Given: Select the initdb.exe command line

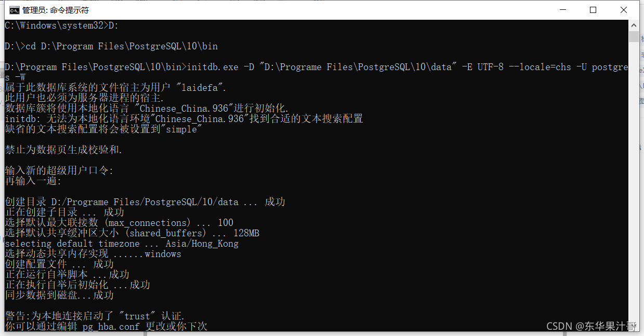Looking at the screenshot, I should point(260,66).
